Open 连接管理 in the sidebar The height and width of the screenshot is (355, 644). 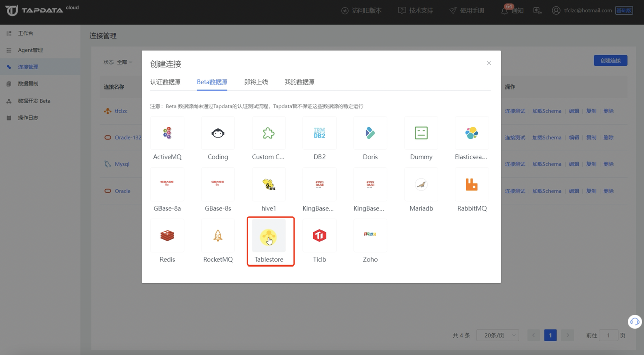point(40,67)
